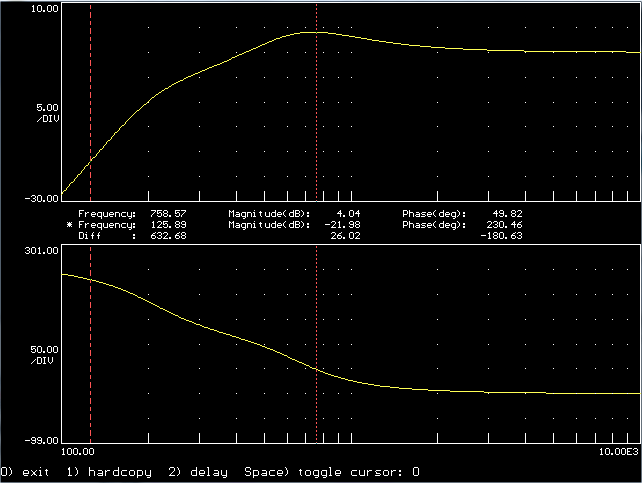Click phase difference value -180.63
Screen dimensions: 642x483
501,236
